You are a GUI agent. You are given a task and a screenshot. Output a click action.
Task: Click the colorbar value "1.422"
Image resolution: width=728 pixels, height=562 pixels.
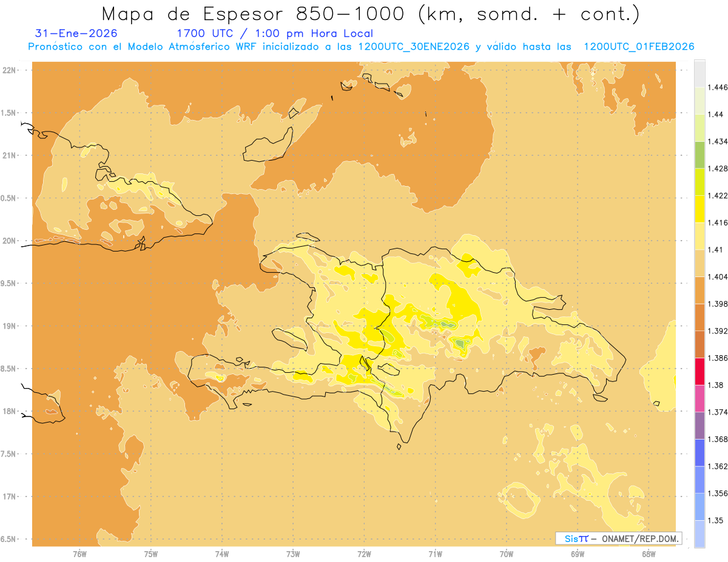coord(718,195)
